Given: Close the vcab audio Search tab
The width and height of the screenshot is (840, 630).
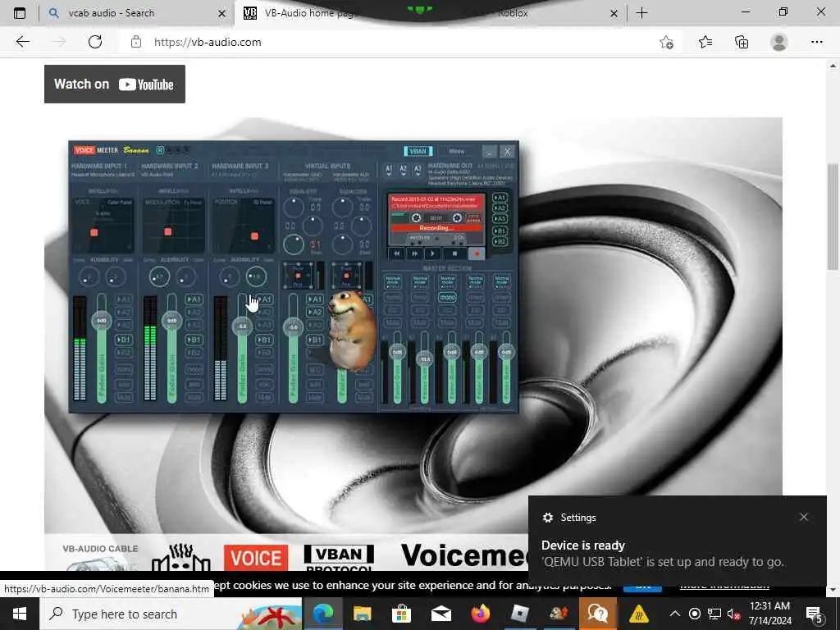Looking at the screenshot, I should [221, 13].
